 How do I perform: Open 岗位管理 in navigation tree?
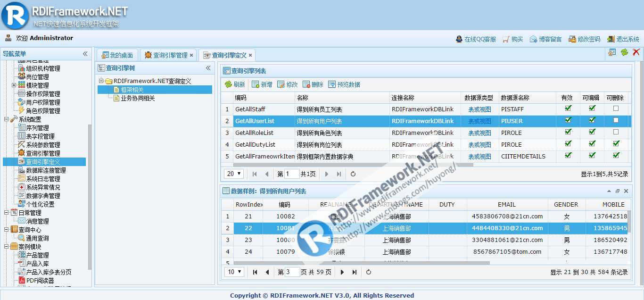click(37, 77)
